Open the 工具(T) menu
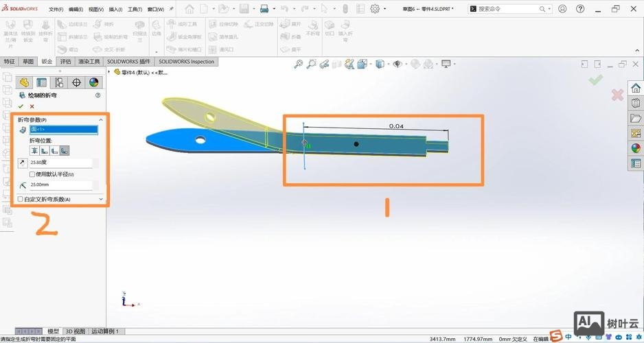 (x=135, y=10)
